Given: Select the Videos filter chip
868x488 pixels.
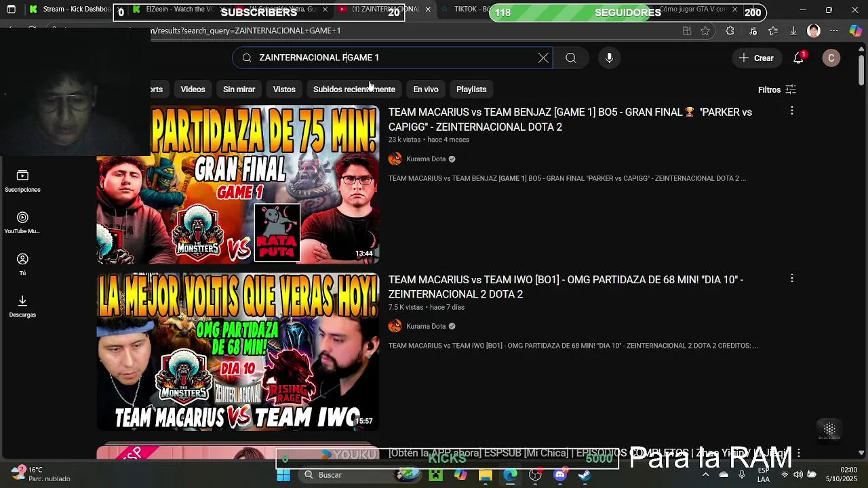Looking at the screenshot, I should click(x=193, y=89).
